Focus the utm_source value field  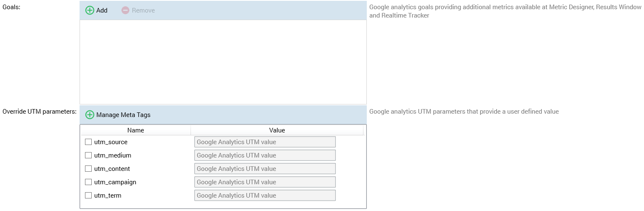click(x=265, y=142)
